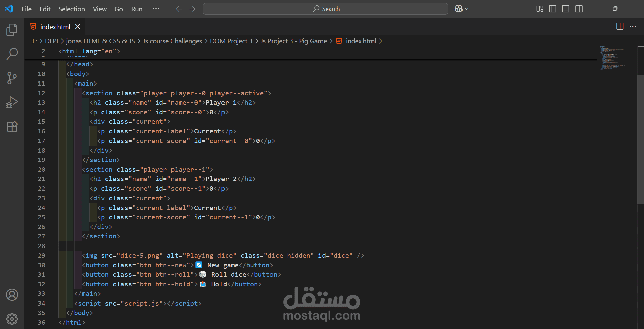Click line number 12 in gutter
This screenshot has width=644, height=329.
coord(41,93)
